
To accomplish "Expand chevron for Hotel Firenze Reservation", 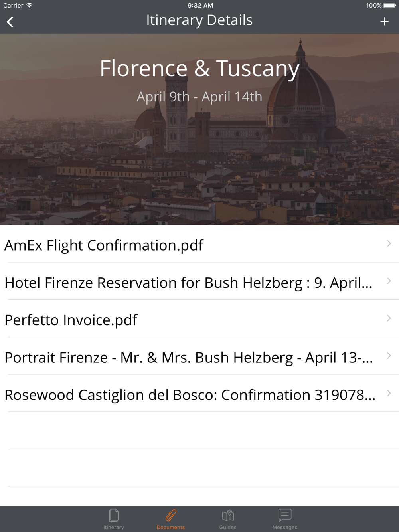I will click(389, 281).
